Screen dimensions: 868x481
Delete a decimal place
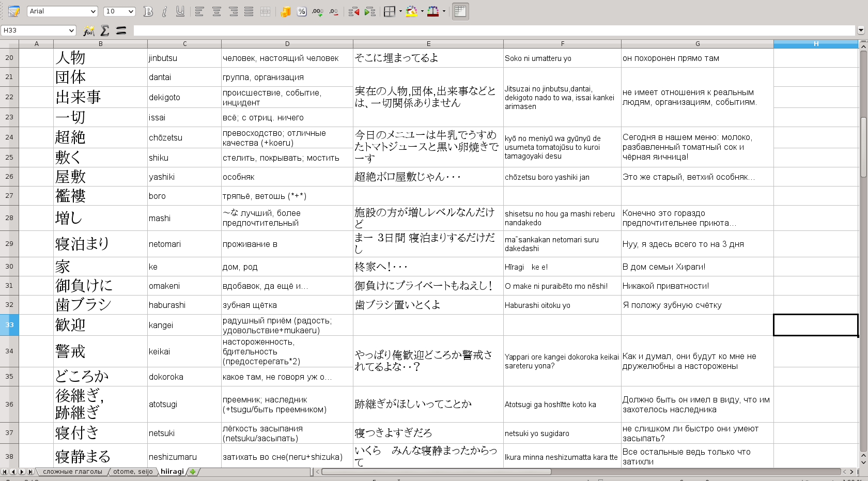click(x=334, y=11)
